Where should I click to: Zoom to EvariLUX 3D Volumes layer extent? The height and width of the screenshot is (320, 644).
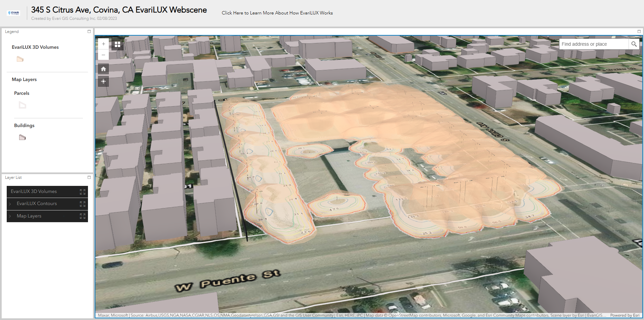coord(83,192)
